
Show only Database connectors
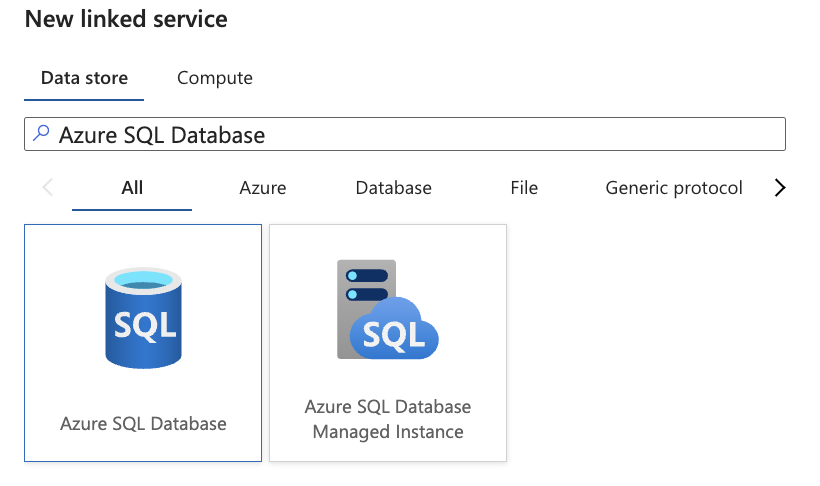[x=394, y=188]
